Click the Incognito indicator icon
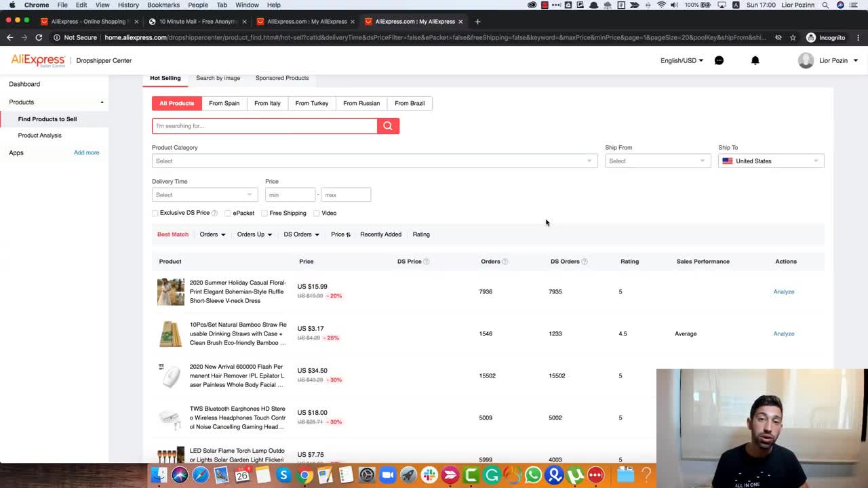 pos(811,37)
